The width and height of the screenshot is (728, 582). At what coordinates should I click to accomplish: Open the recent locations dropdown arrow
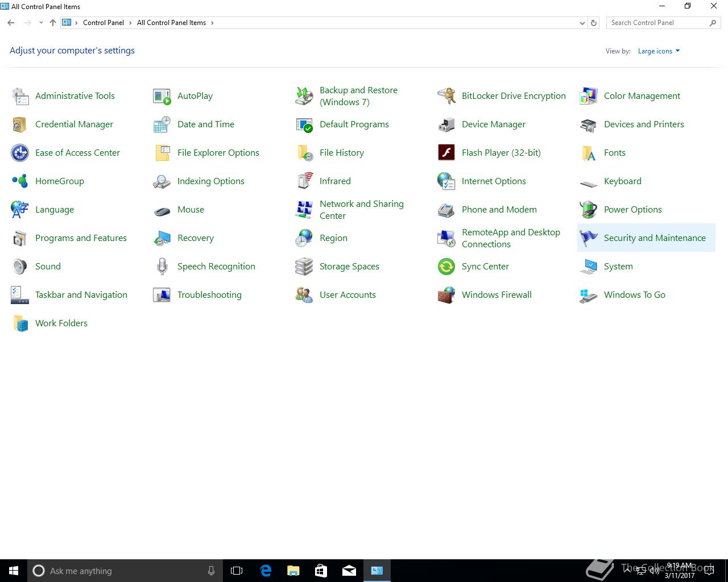click(41, 23)
